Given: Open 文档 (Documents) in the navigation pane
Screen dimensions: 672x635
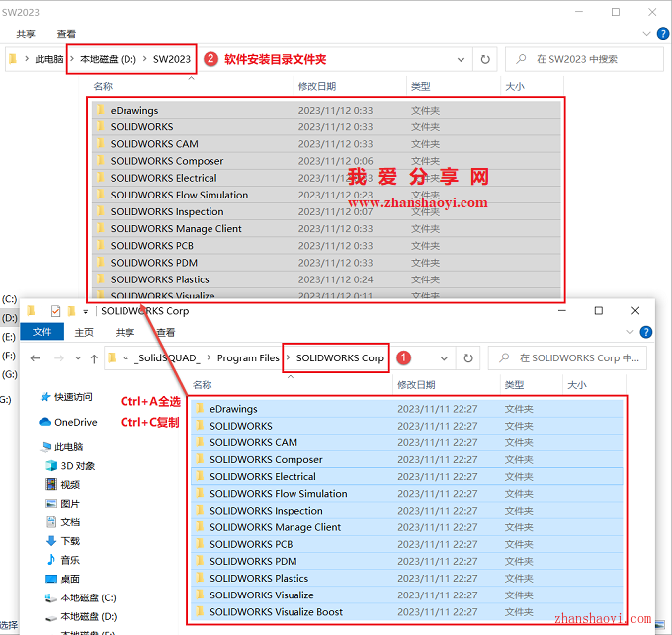Looking at the screenshot, I should click(x=63, y=522).
